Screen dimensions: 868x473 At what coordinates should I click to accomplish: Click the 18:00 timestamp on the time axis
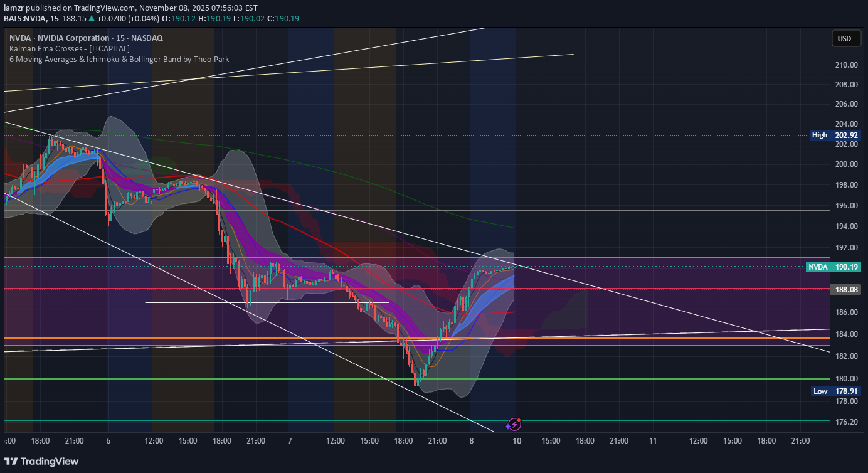[x=40, y=441]
